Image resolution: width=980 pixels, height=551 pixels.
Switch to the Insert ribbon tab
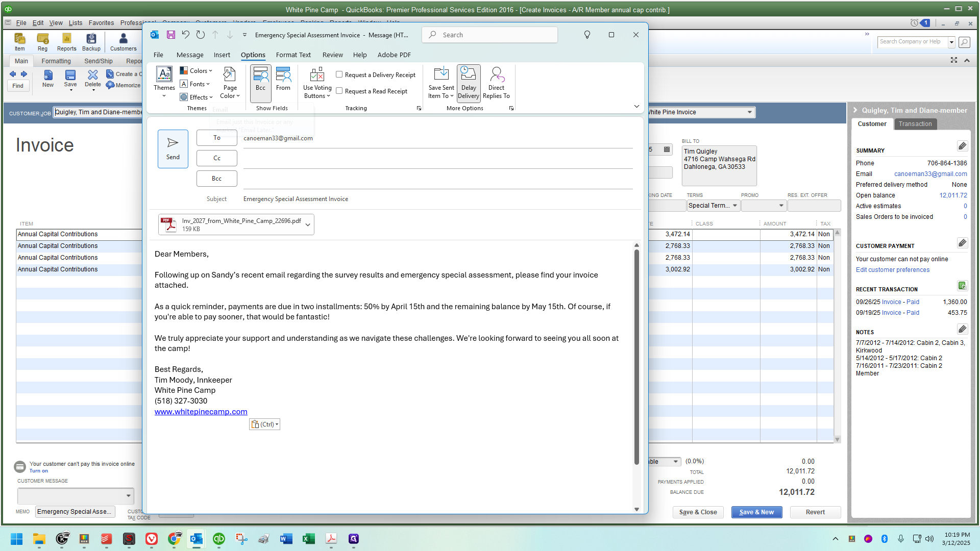click(x=222, y=55)
